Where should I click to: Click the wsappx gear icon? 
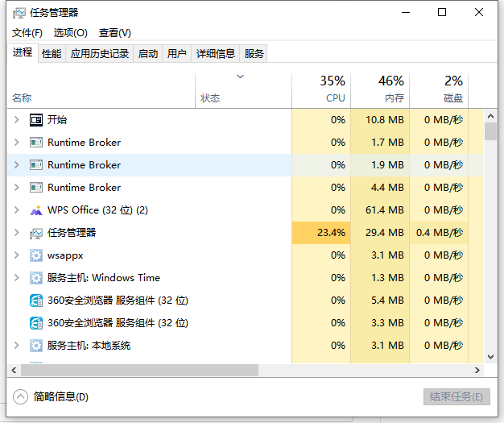tap(36, 255)
